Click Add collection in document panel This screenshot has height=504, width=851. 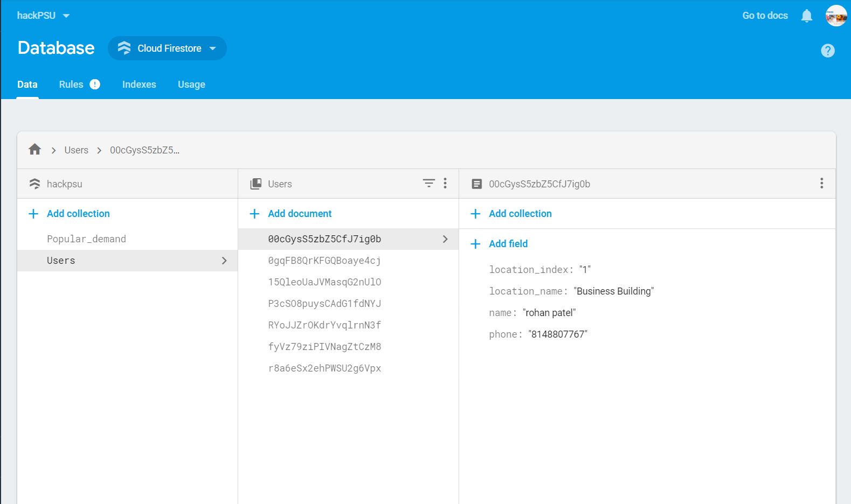520,214
